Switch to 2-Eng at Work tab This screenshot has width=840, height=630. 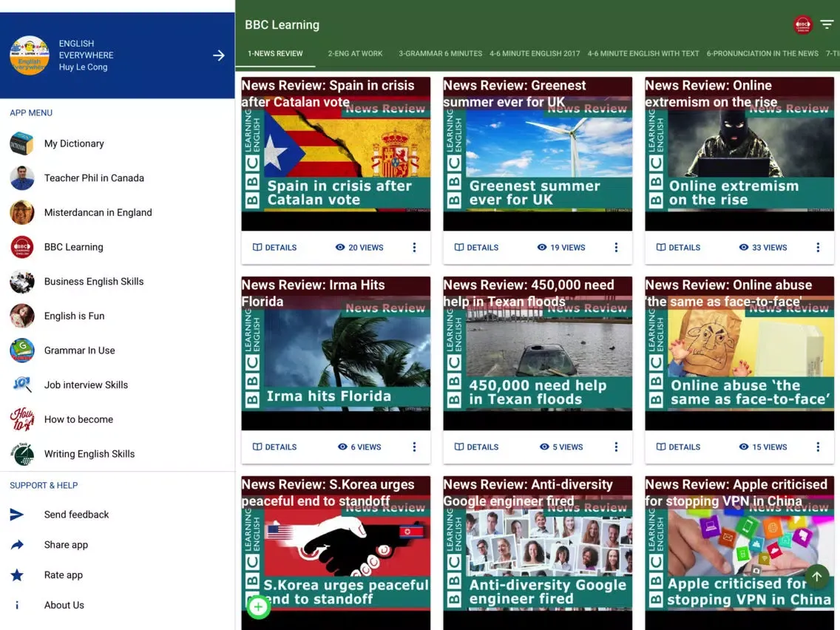point(355,53)
